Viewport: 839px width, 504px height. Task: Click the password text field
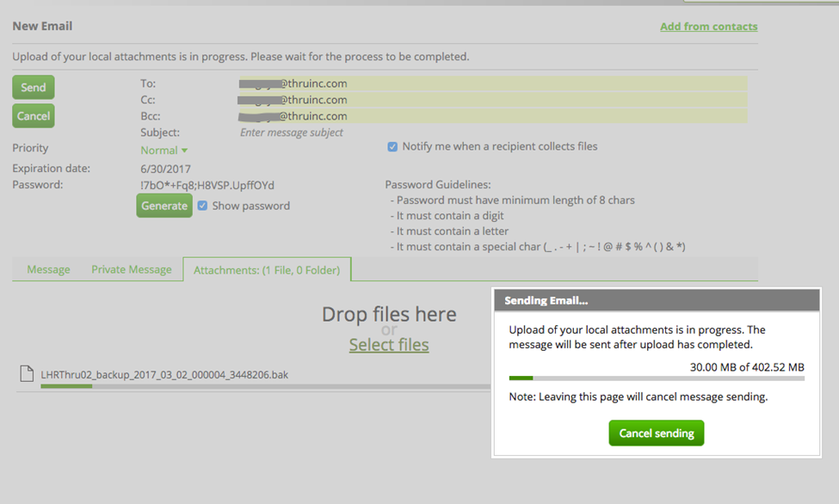click(207, 185)
